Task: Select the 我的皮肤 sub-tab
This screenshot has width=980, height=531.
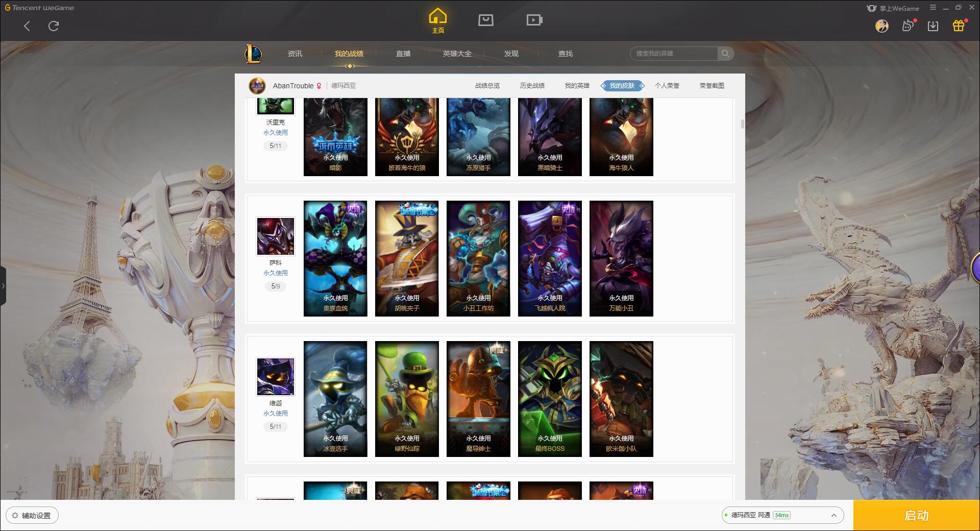Action: click(622, 86)
